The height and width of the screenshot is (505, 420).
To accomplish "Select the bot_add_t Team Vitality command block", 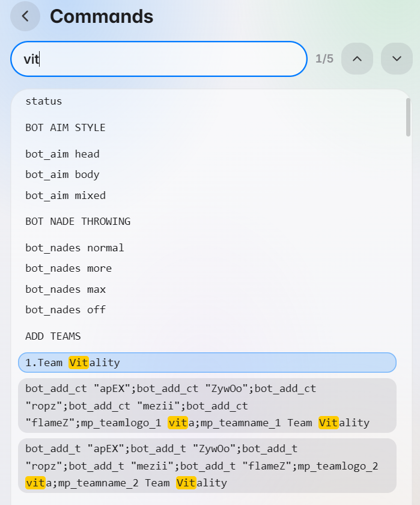I will [207, 466].
